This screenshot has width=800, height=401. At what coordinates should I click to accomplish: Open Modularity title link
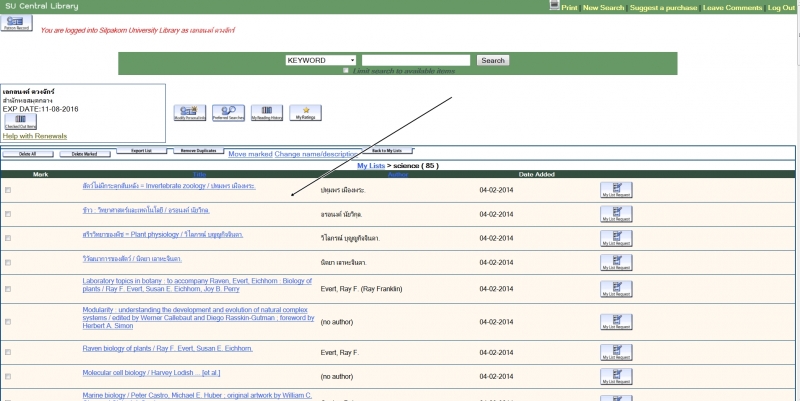pos(198,318)
